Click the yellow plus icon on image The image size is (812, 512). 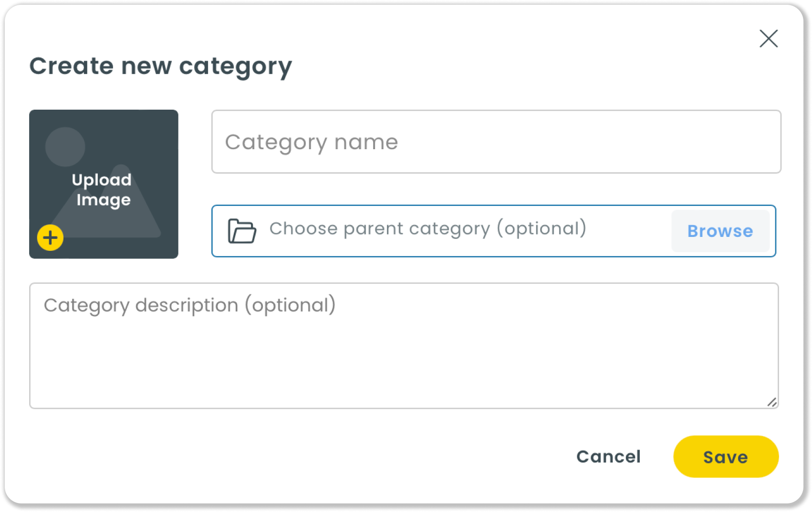click(x=50, y=237)
